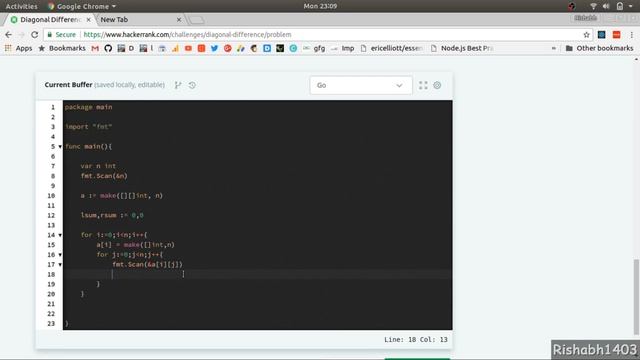Open Other bookmarks folder
The width and height of the screenshot is (640, 360).
click(600, 48)
